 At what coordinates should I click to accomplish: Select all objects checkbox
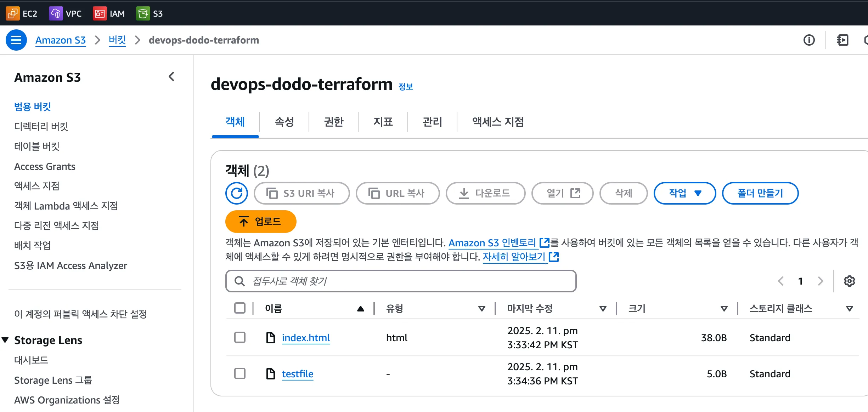click(240, 308)
